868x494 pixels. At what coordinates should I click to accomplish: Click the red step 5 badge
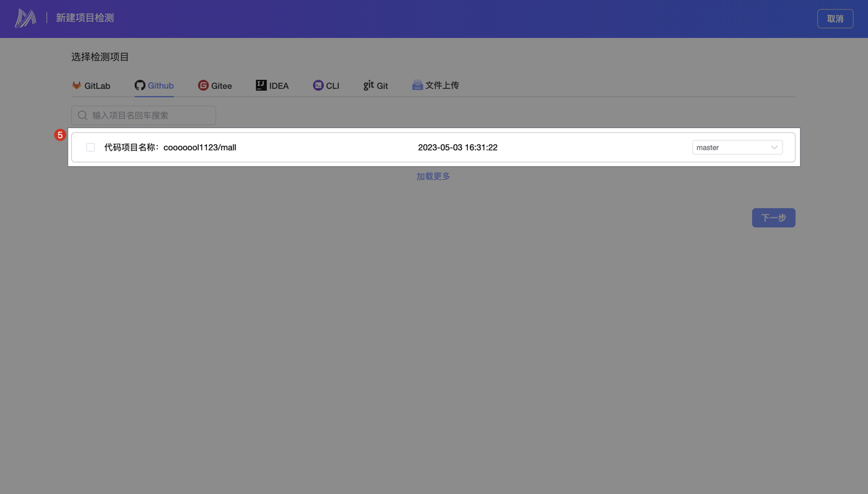(60, 136)
